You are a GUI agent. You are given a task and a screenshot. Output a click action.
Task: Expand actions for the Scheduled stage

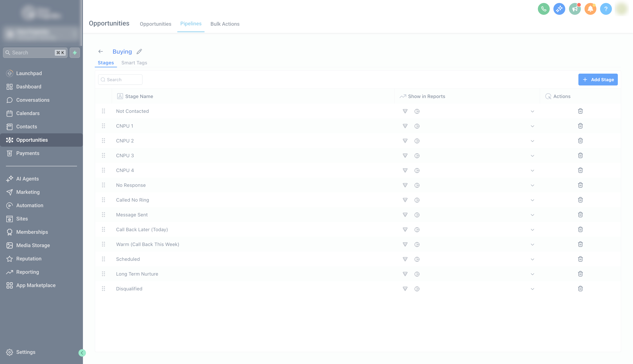pos(532,259)
